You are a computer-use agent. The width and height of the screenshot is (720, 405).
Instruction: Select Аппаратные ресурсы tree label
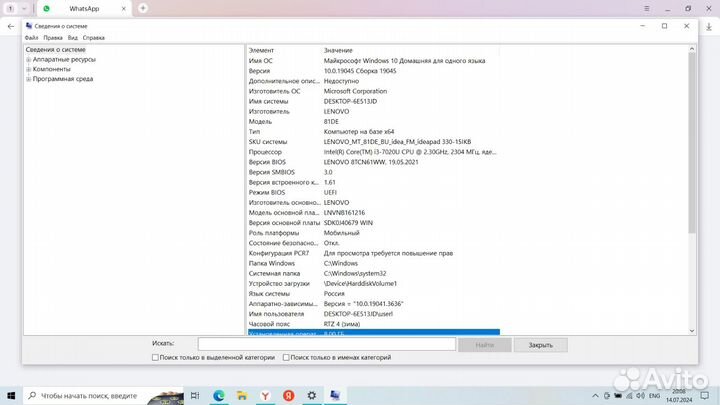point(64,59)
